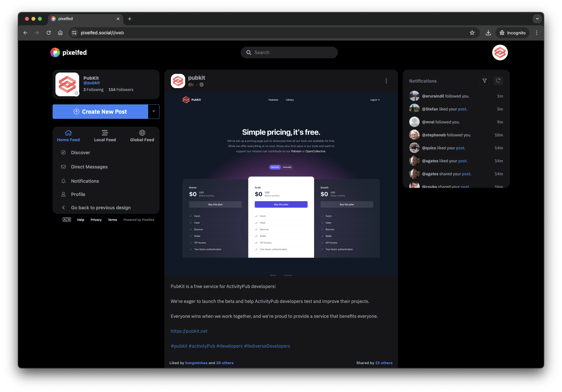This screenshot has height=392, width=562.
Task: Click the pubkit username on the post
Action: coord(197,78)
